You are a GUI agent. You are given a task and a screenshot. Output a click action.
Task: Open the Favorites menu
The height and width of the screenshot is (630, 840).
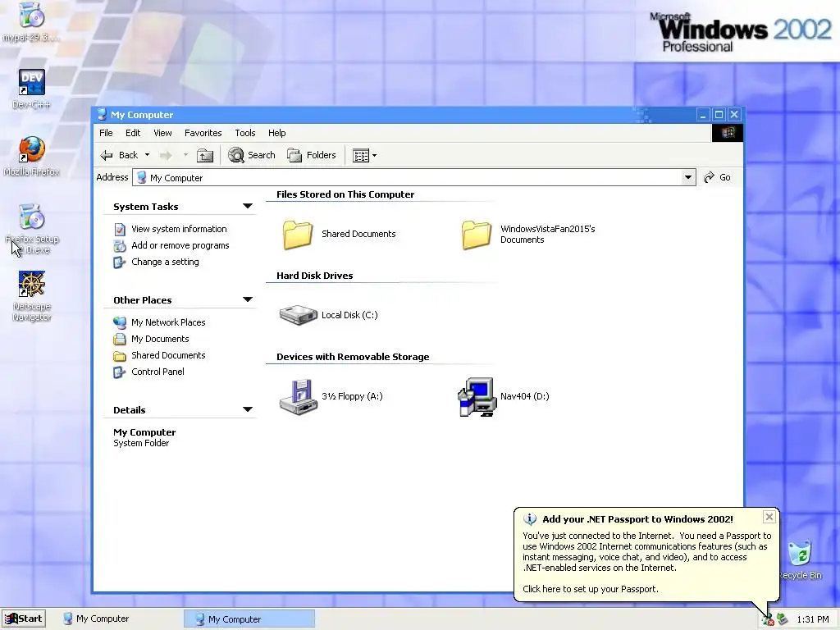click(x=203, y=133)
